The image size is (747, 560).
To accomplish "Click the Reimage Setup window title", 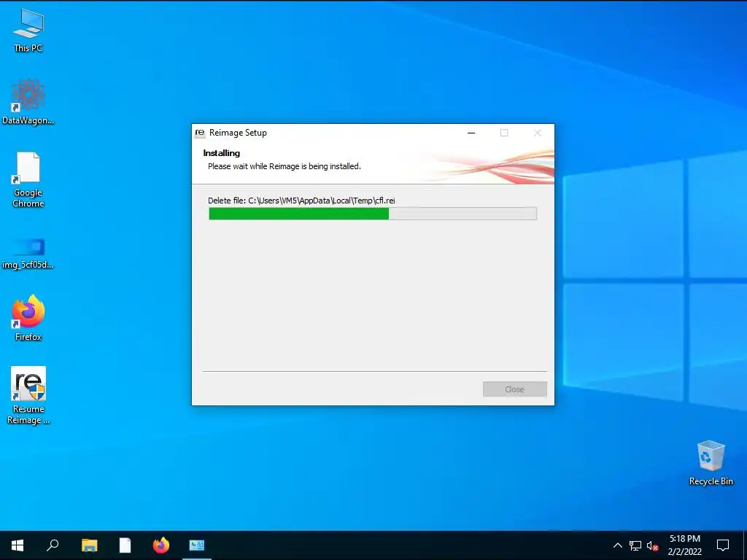I will (x=238, y=133).
